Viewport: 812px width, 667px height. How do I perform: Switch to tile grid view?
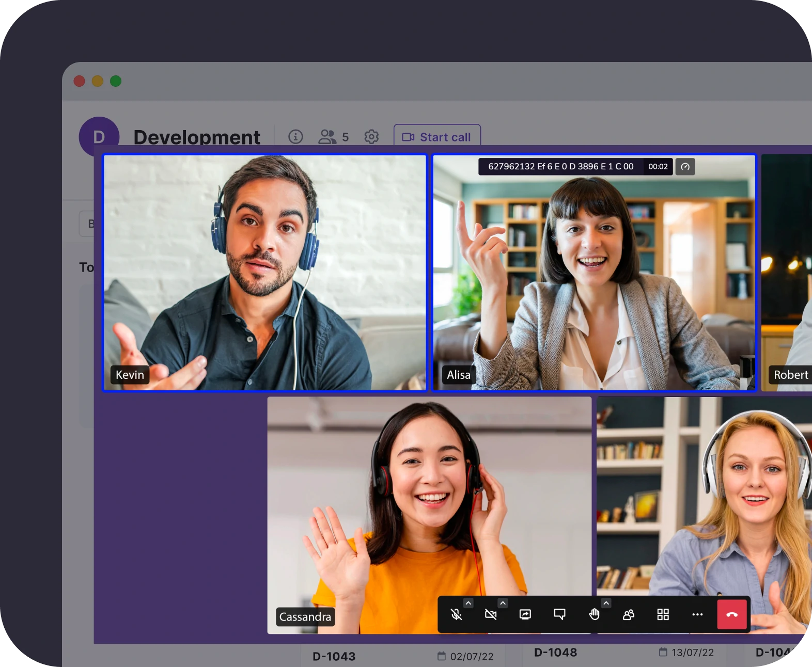663,614
